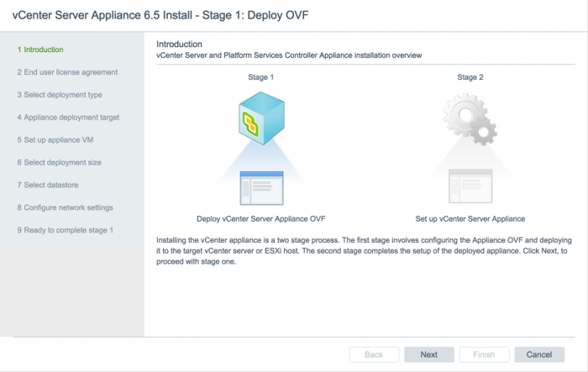Click the blue vCenter cube icon
The height and width of the screenshot is (372, 588).
[261, 118]
